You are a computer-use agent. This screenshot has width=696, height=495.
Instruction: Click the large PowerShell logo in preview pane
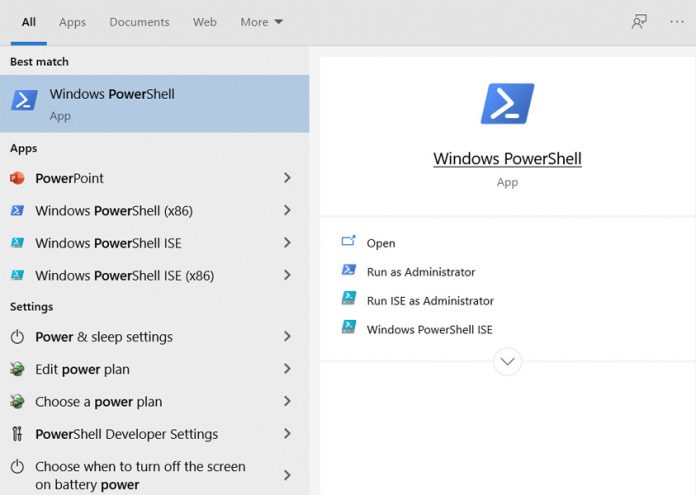[x=507, y=103]
